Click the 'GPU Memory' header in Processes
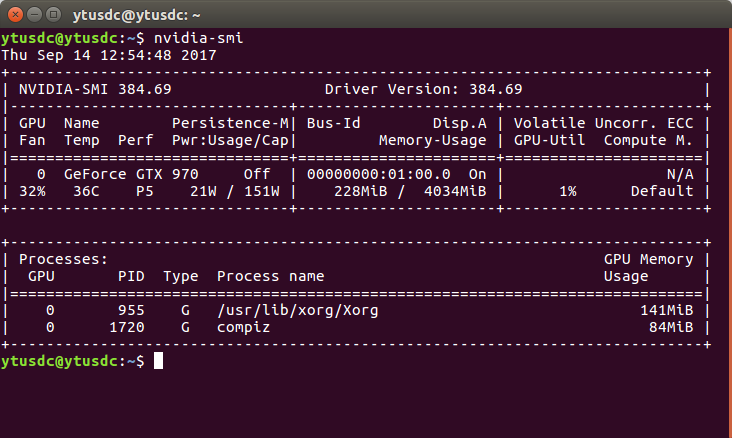The height and width of the screenshot is (438, 732). pos(648,259)
